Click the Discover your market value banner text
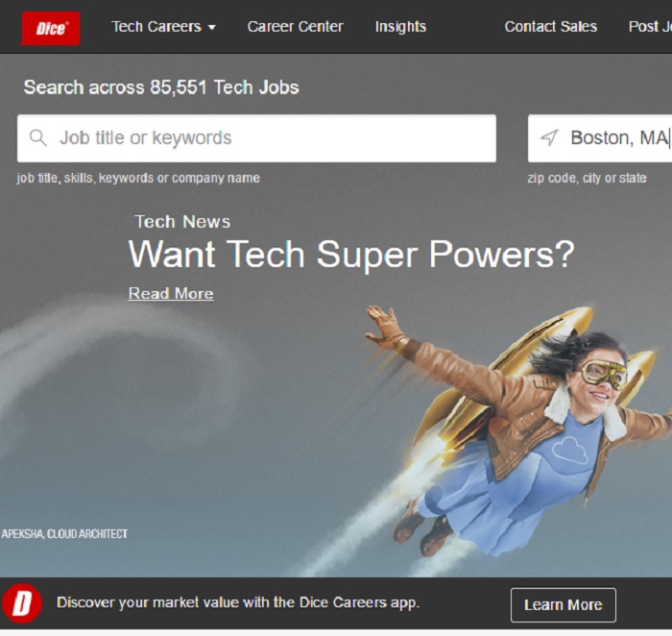 (x=238, y=603)
